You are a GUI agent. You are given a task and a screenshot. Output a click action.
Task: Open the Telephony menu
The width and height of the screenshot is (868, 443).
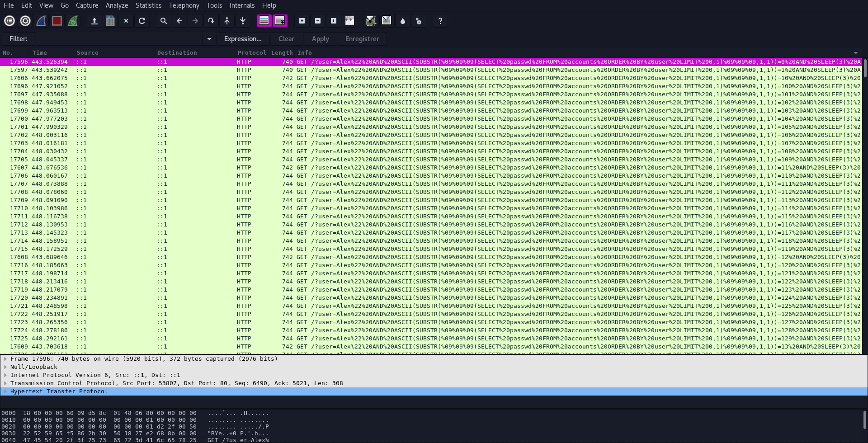click(184, 5)
